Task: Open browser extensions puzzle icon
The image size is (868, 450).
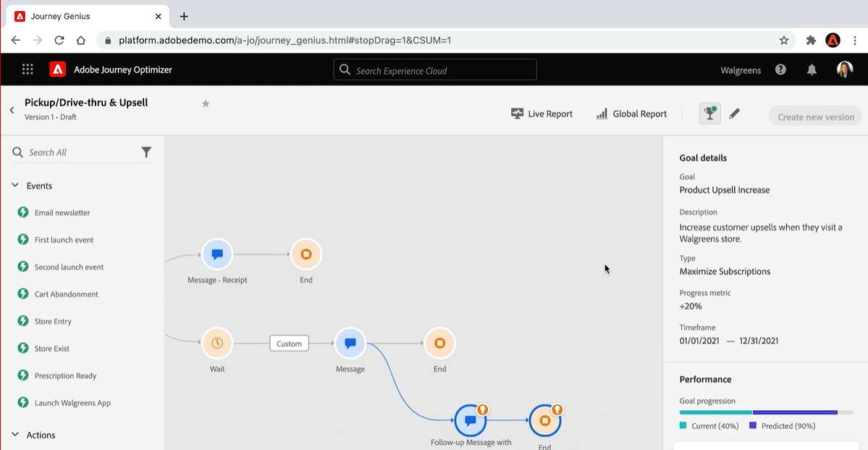Action: (x=811, y=40)
